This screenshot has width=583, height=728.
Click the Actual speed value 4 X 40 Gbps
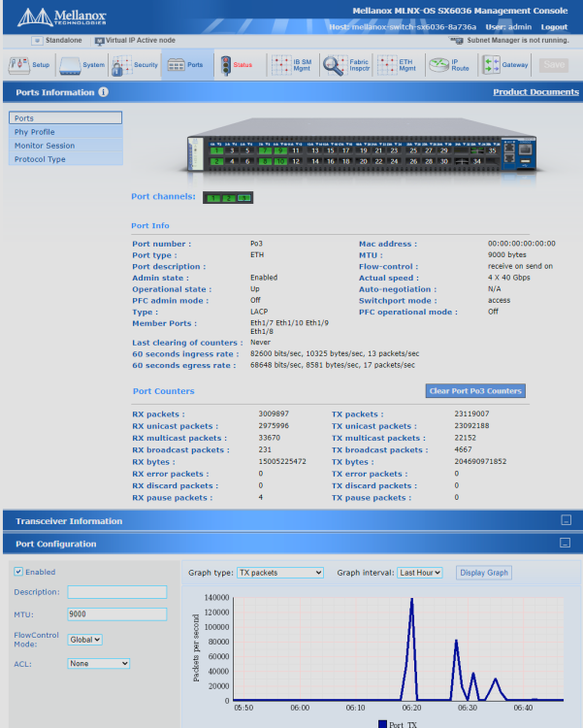point(508,278)
